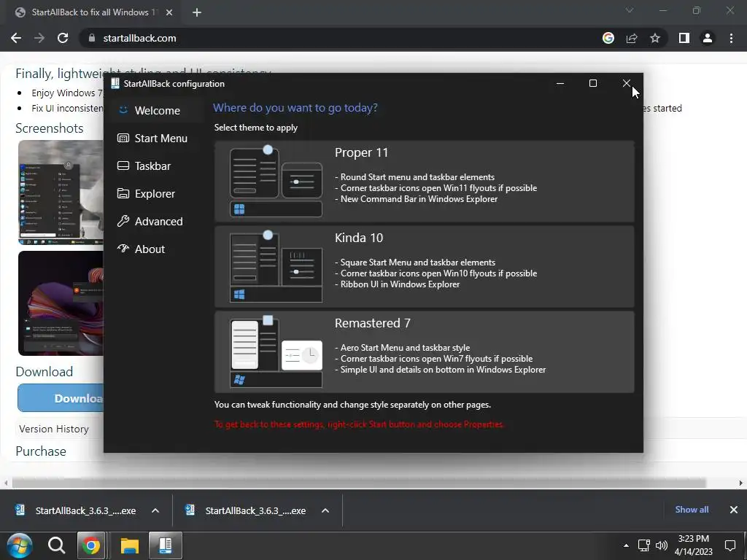The image size is (747, 560).
Task: Open the Chrome profile icon
Action: pyautogui.click(x=708, y=38)
